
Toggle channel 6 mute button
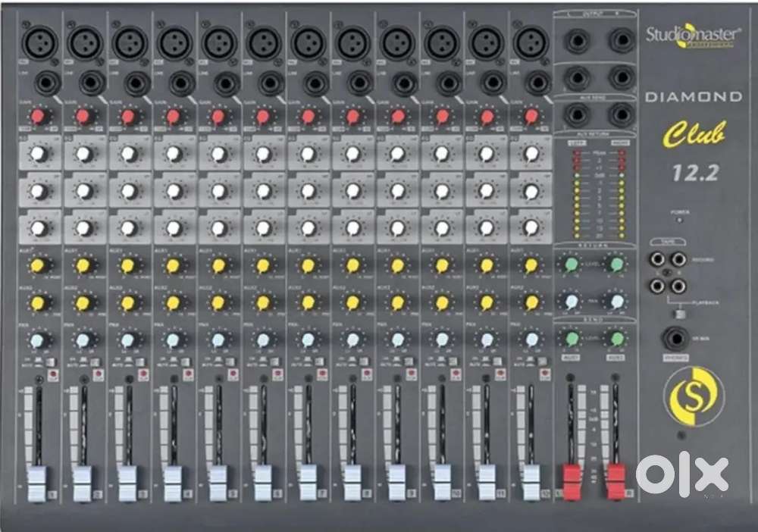(x=274, y=362)
